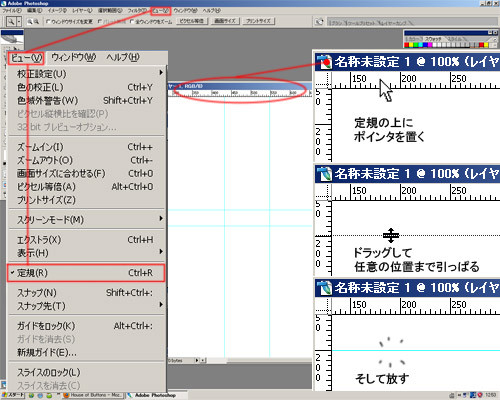This screenshot has width=500, height=400.
Task: Expand the 表示(H) submenu arrow
Action: 161,251
